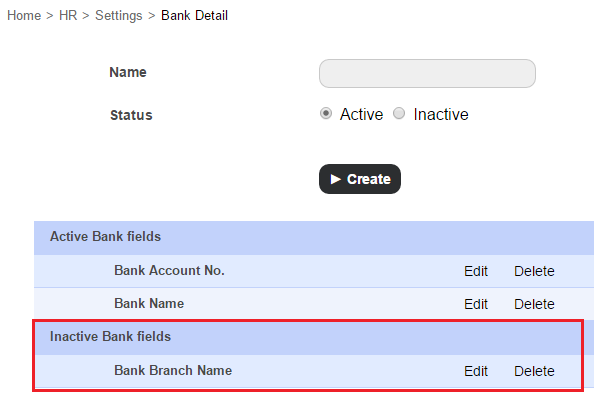Edit the Bank Name field
The image size is (602, 397).
pos(476,304)
